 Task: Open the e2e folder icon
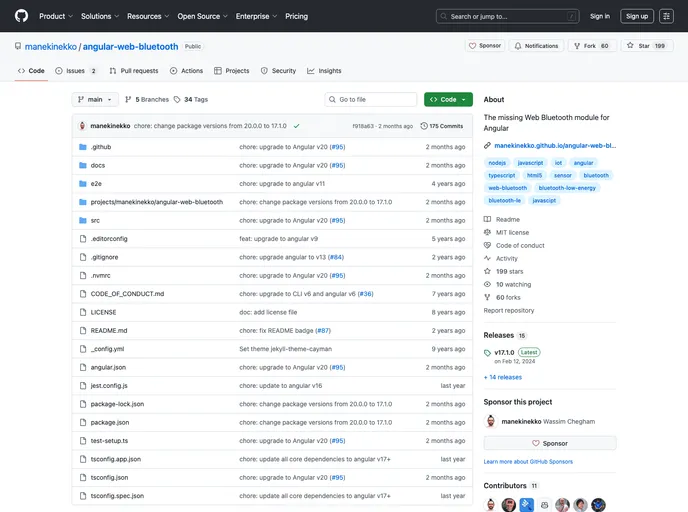tap(82, 184)
